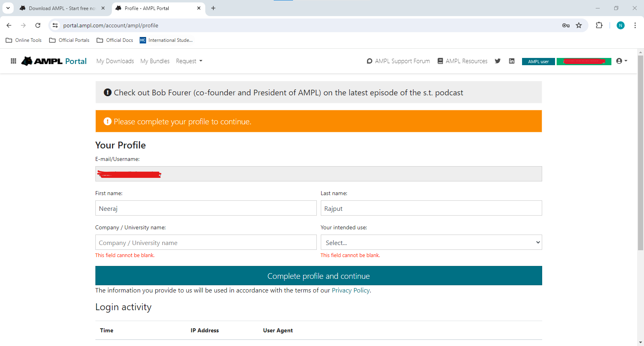Expand the Request dropdown menu
Image resolution: width=644 pixels, height=346 pixels.
[189, 61]
